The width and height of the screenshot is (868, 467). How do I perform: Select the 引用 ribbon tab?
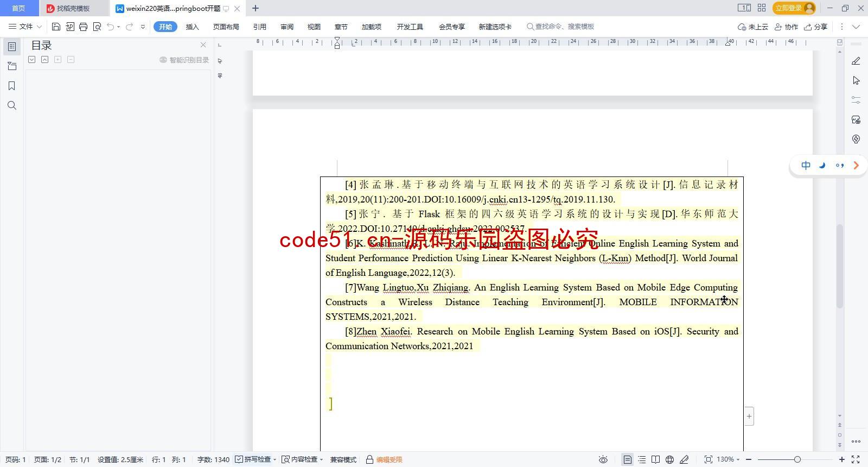pos(260,27)
